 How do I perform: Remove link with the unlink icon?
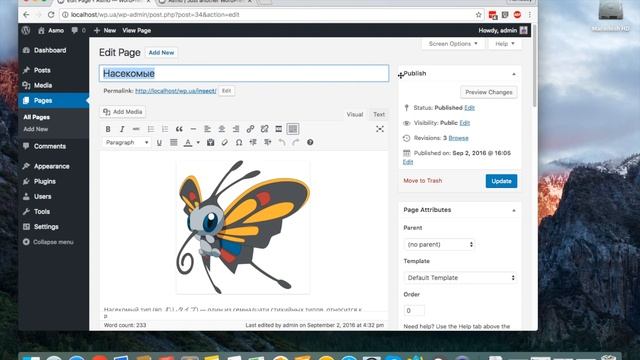pyautogui.click(x=264, y=129)
